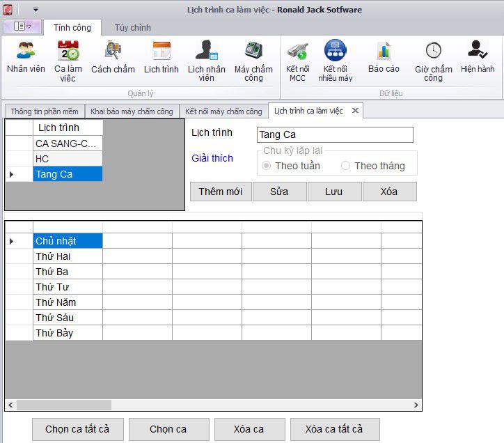Image resolution: width=504 pixels, height=443 pixels.
Task: Expand the quick access toolbar dropdown arrow
Action: 36,10
